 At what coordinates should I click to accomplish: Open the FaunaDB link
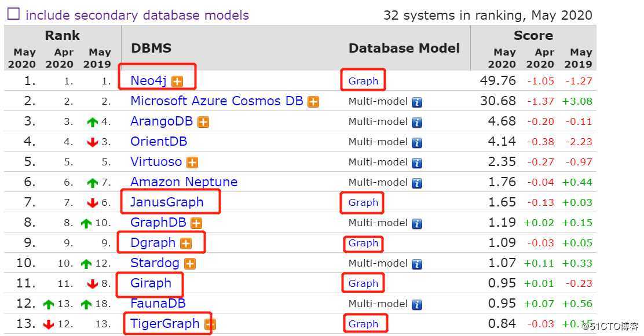click(x=158, y=303)
